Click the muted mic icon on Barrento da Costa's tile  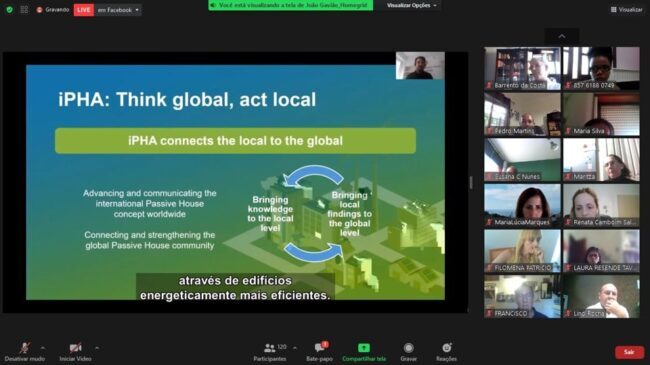coord(490,85)
